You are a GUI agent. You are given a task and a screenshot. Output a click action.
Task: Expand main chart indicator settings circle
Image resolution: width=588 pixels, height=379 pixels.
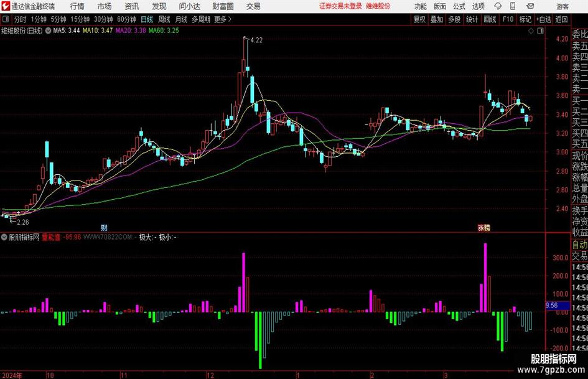pyautogui.click(x=48, y=30)
